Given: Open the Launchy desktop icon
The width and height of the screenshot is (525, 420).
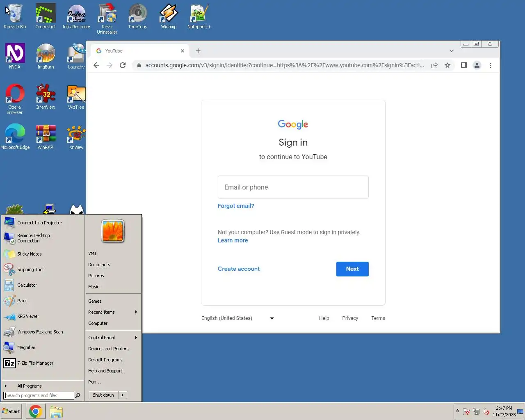Looking at the screenshot, I should (x=76, y=56).
